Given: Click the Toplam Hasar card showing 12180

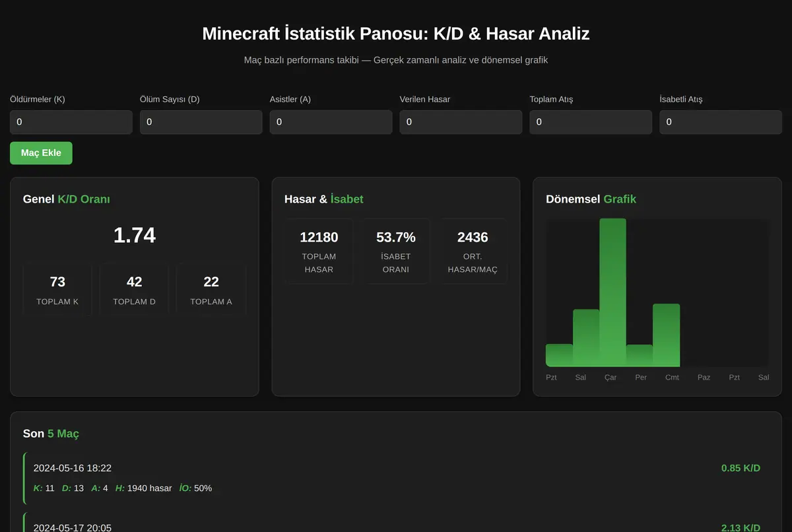Looking at the screenshot, I should coord(319,251).
